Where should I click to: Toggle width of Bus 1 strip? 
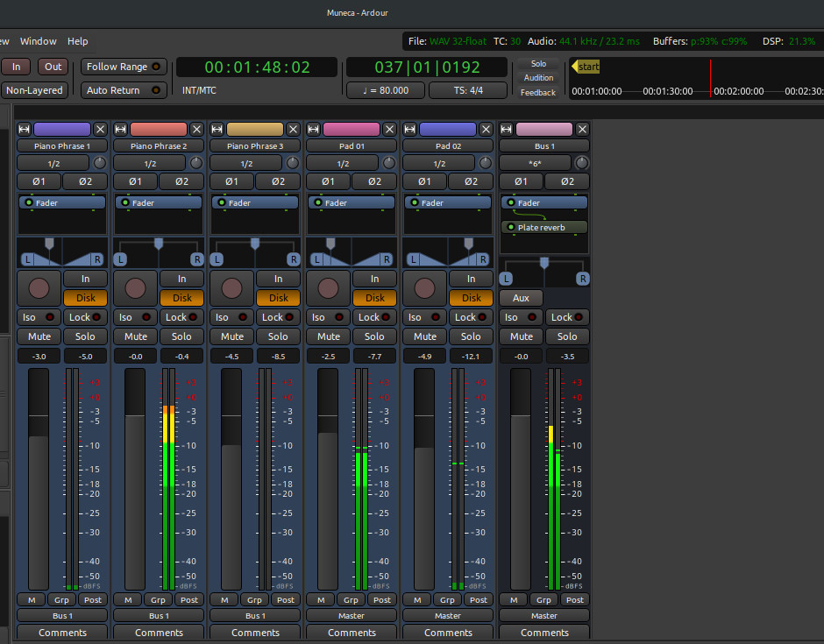click(506, 129)
